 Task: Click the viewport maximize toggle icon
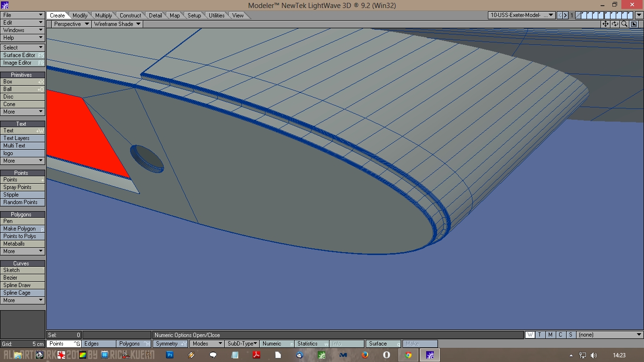(634, 24)
